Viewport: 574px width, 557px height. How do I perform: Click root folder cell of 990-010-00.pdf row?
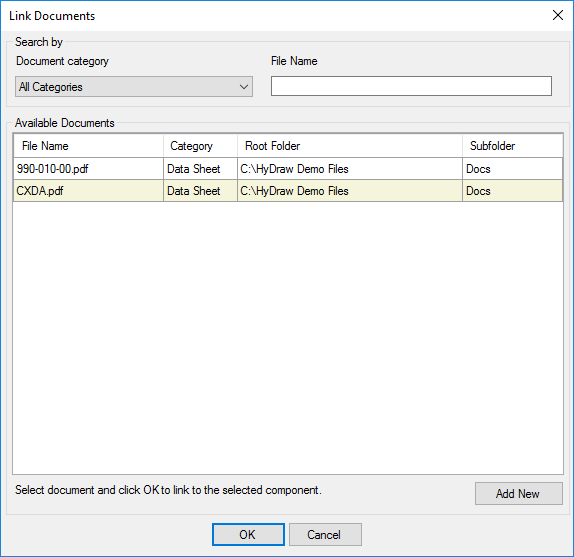350,169
